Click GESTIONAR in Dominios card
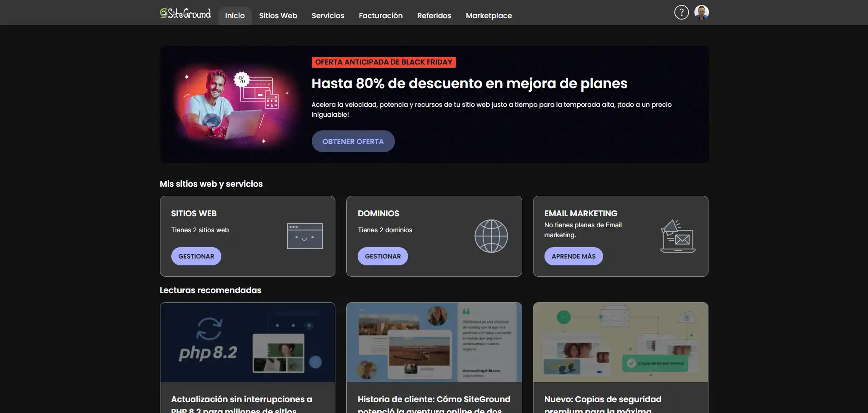The width and height of the screenshot is (868, 413). click(x=383, y=256)
